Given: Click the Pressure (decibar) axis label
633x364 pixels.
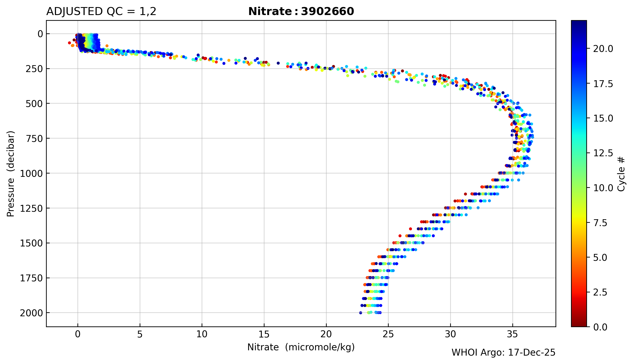Looking at the screenshot, I should point(11,173).
